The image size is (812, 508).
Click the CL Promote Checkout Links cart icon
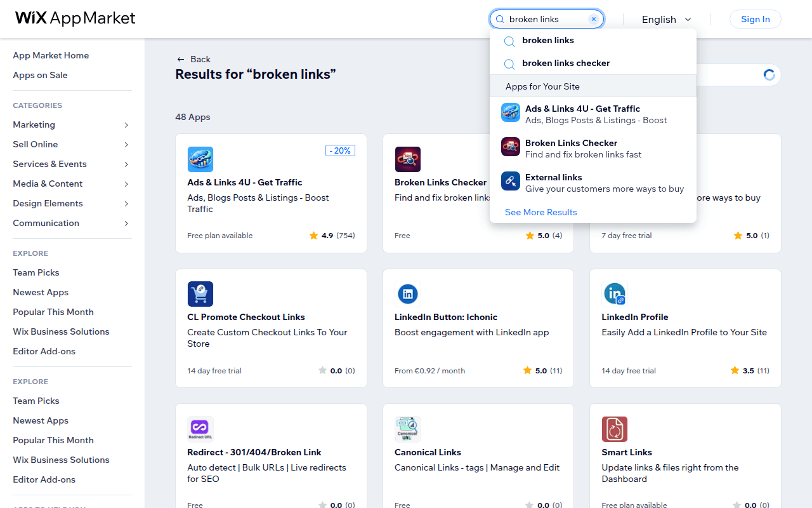(x=200, y=294)
